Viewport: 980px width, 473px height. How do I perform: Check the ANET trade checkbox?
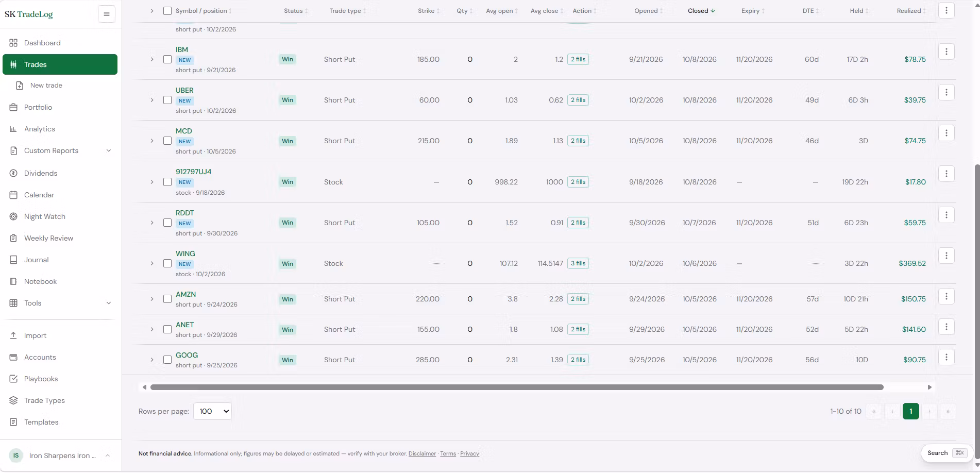click(167, 329)
